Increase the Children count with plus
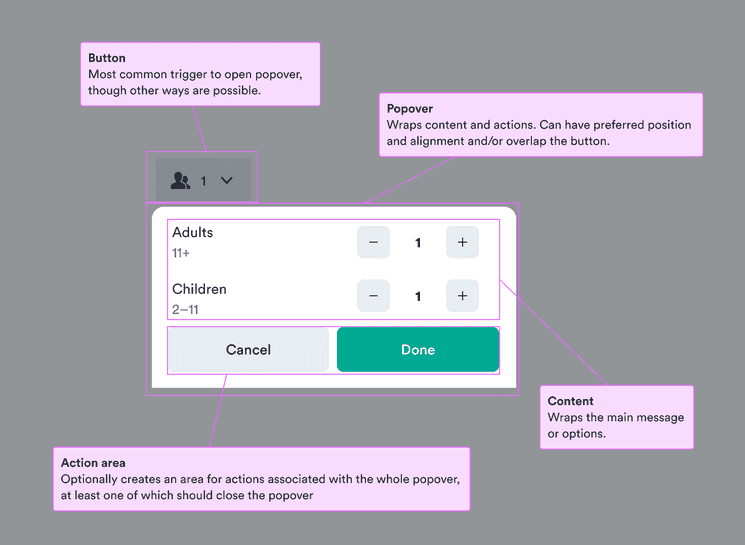Image resolution: width=745 pixels, height=545 pixels. pyautogui.click(x=462, y=296)
